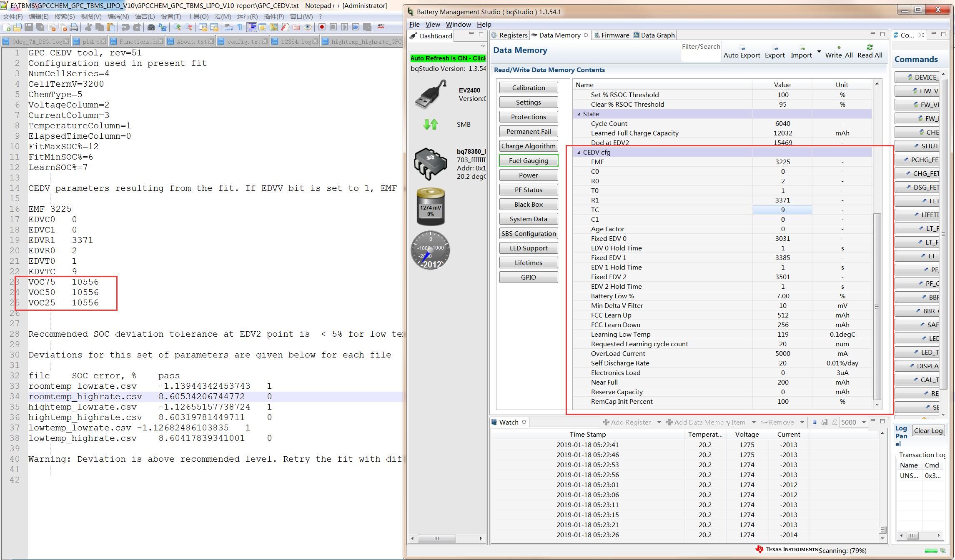Toggle the indent guide toolbar button
This screenshot has height=560, width=955.
[x=251, y=27]
